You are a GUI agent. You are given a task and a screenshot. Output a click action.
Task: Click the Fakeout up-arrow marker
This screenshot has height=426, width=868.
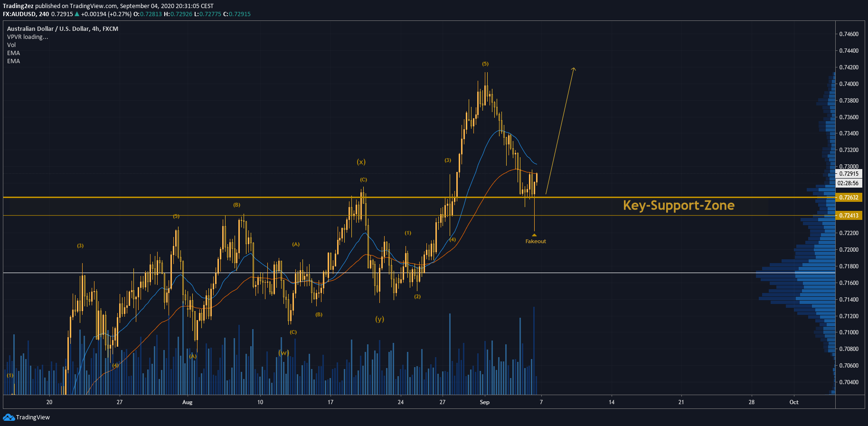pyautogui.click(x=534, y=235)
